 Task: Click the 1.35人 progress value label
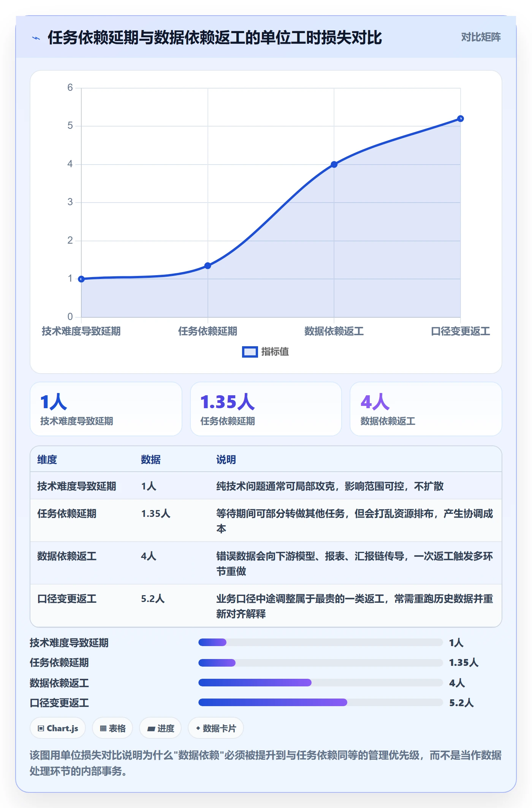[464, 662]
